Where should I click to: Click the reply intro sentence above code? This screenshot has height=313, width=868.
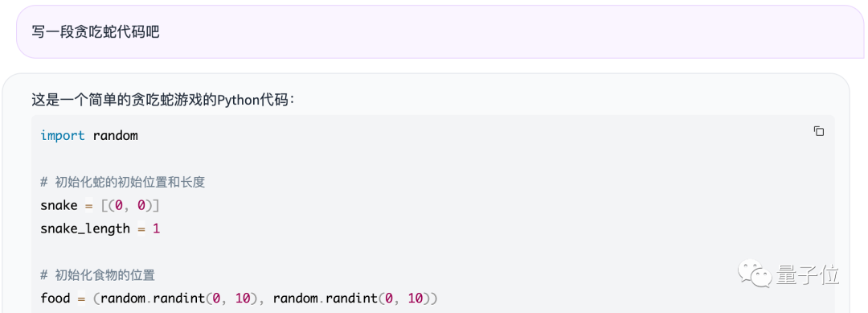164,101
